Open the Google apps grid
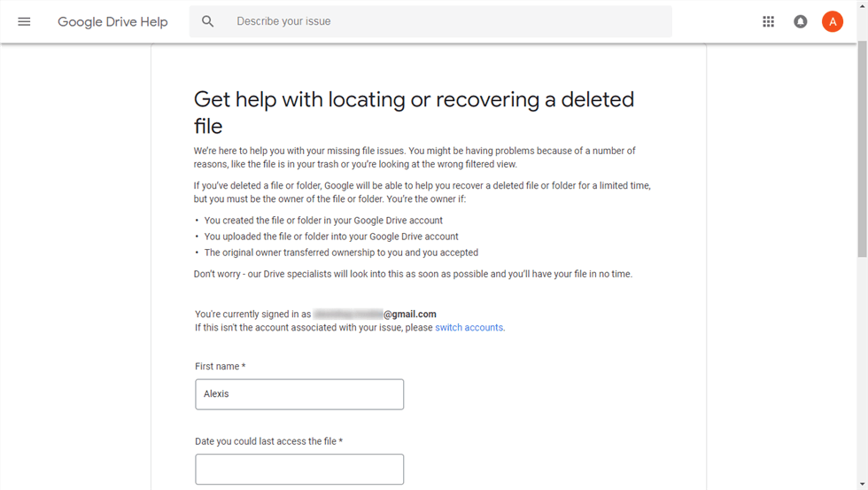The width and height of the screenshot is (868, 490). tap(768, 21)
